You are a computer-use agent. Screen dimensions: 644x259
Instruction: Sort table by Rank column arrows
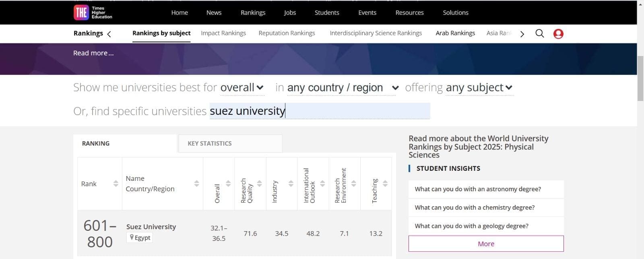(x=116, y=184)
